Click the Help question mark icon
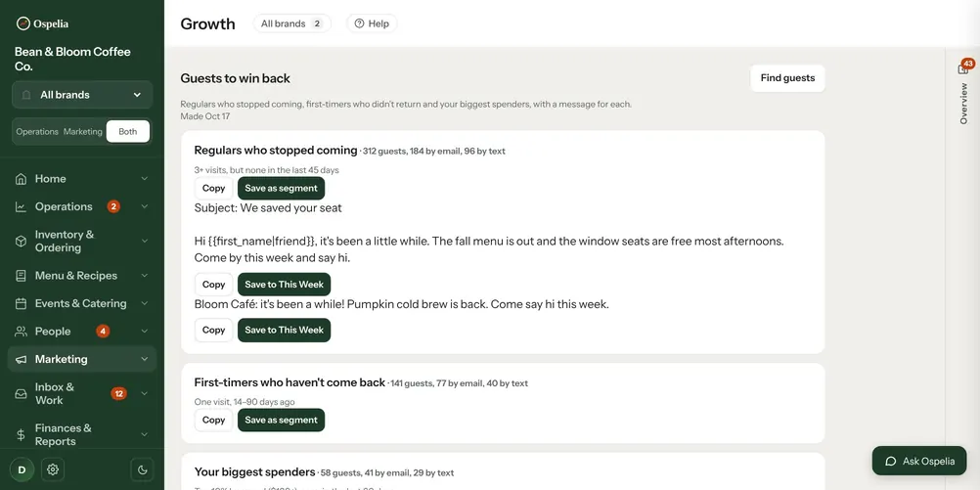Viewport: 980px width, 490px height. click(359, 23)
